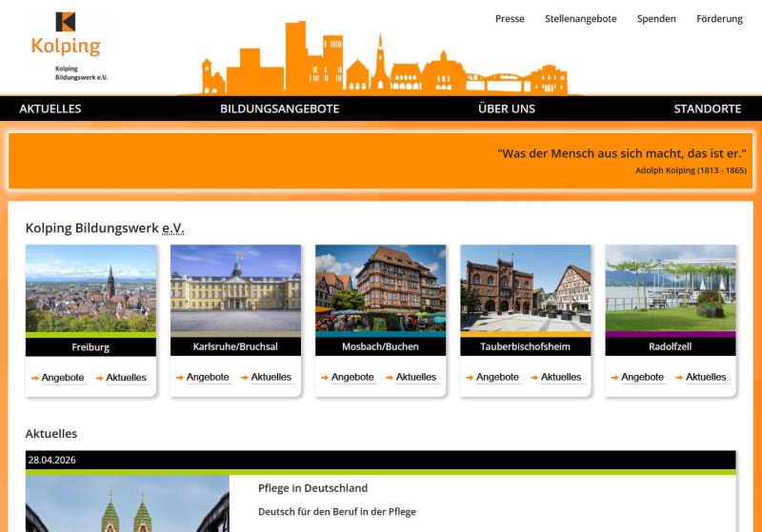
Task: Select BILDUNGSANGEBOTE in the navigation bar
Action: 280,108
